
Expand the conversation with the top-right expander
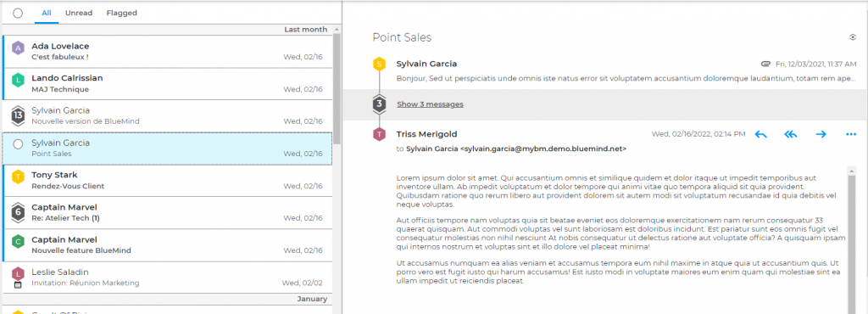click(853, 37)
